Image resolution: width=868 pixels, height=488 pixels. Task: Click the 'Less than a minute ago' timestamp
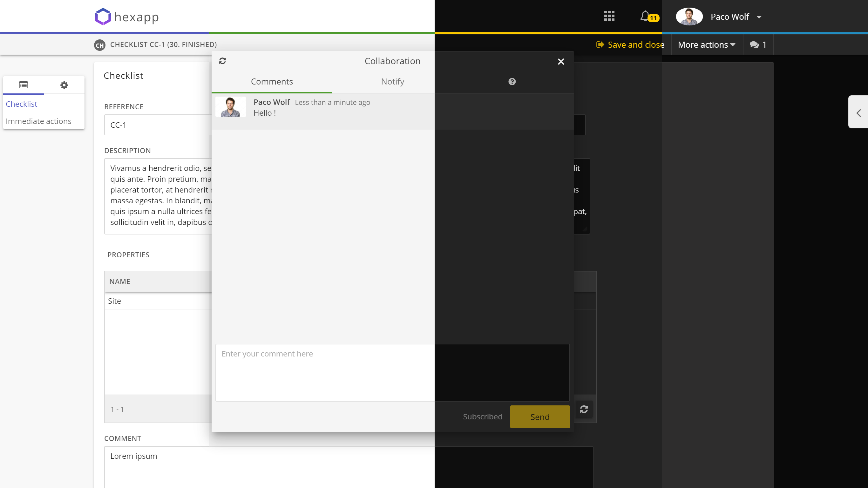tap(332, 102)
